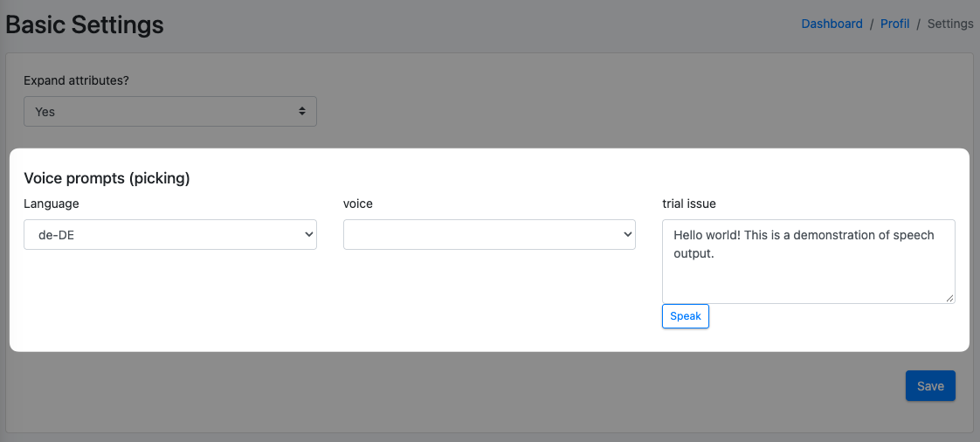Viewport: 980px width, 442px height.
Task: Click the Speak button
Action: (x=686, y=316)
